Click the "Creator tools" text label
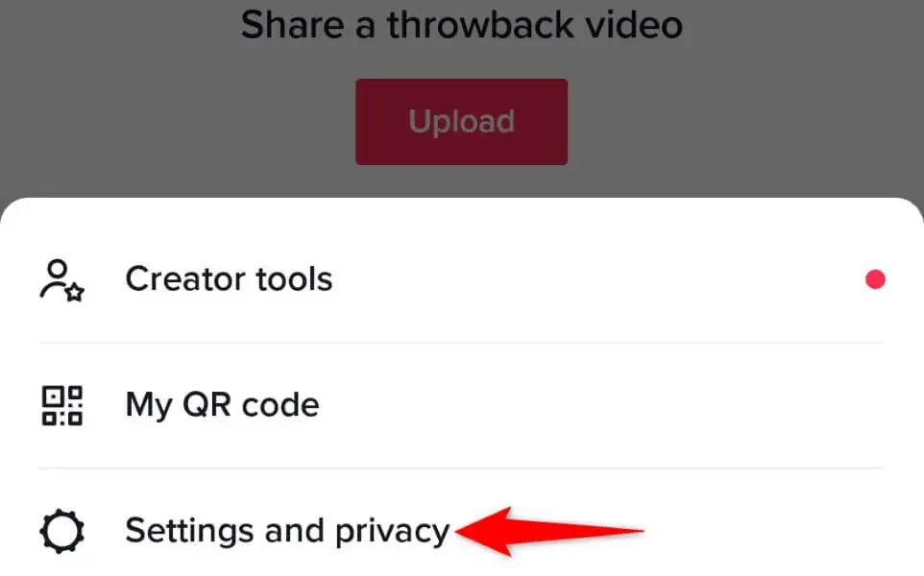924x576 pixels. [x=229, y=279]
